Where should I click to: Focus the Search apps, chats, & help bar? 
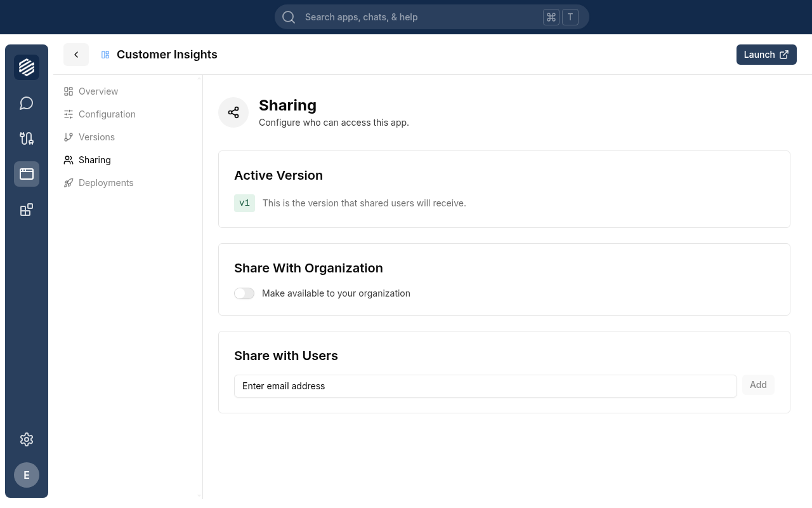coord(432,17)
